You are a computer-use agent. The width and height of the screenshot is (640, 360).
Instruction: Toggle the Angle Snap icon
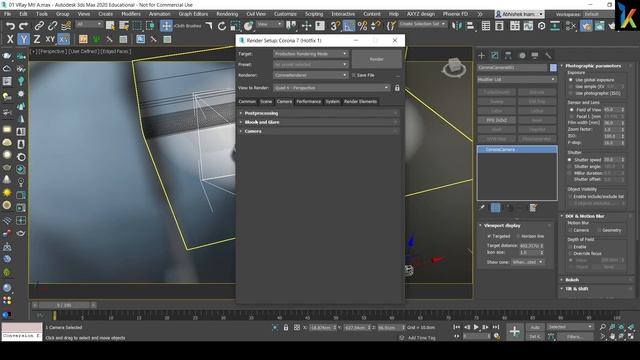click(349, 26)
